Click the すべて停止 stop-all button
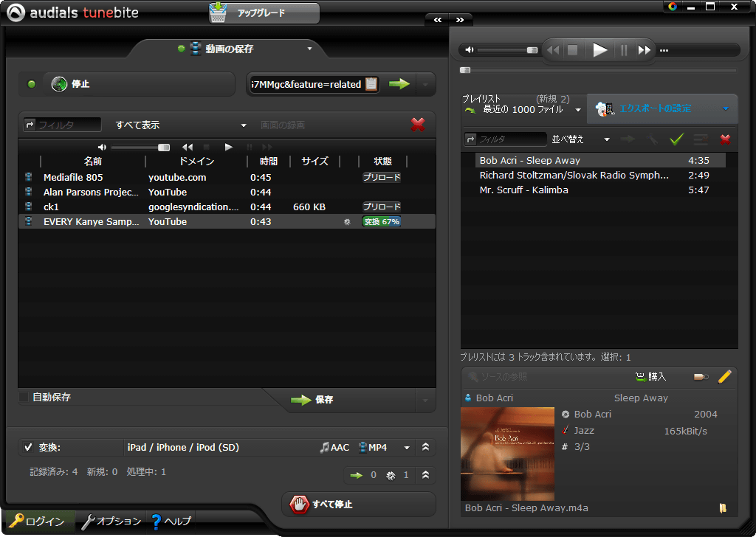This screenshot has height=537, width=756. 358,505
